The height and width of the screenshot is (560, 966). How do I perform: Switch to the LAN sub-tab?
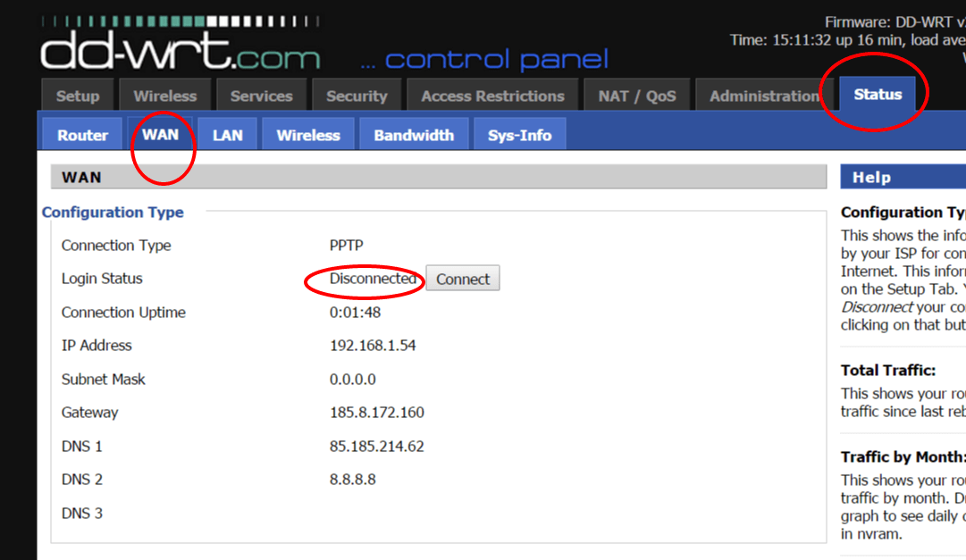[x=227, y=134]
